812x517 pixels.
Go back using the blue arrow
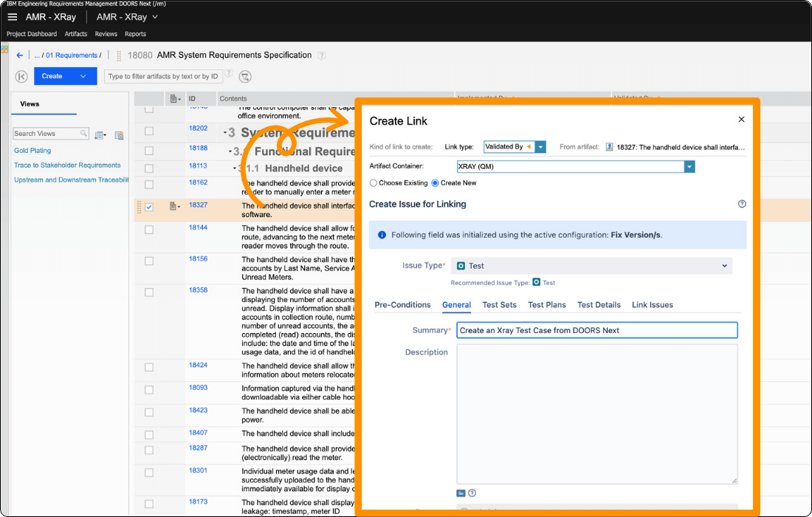click(x=20, y=55)
